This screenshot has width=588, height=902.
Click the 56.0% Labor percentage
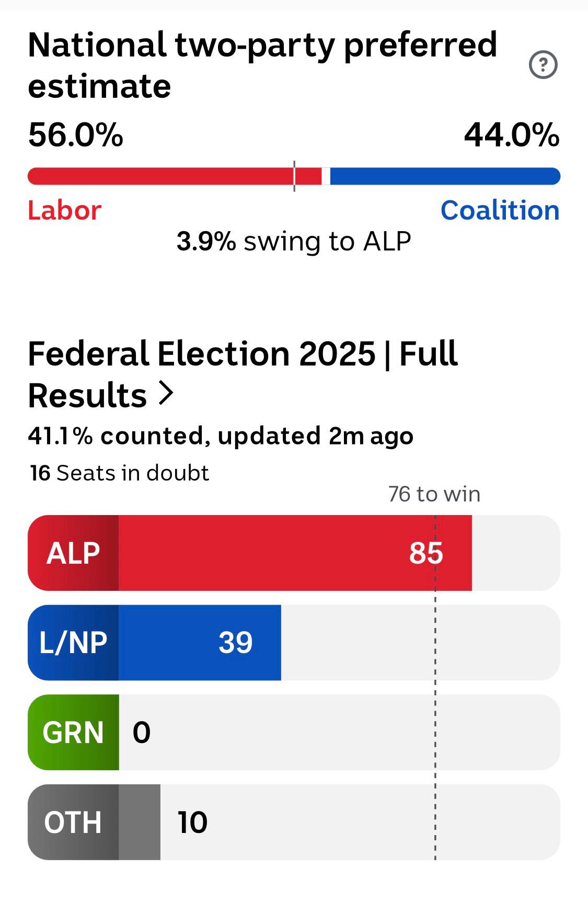click(76, 135)
